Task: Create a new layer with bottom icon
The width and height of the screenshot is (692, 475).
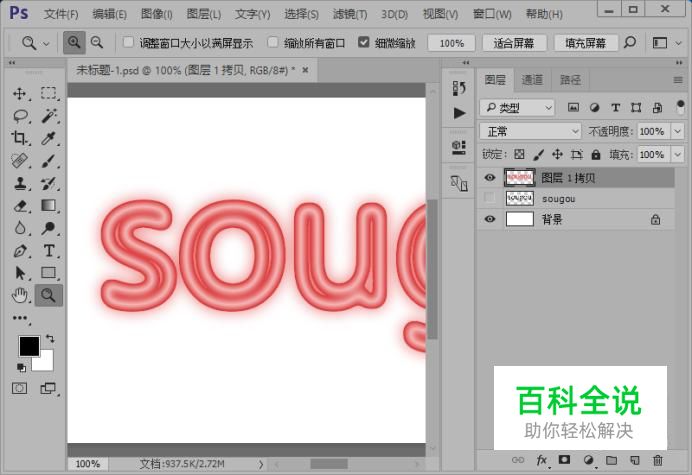Action: (x=635, y=460)
